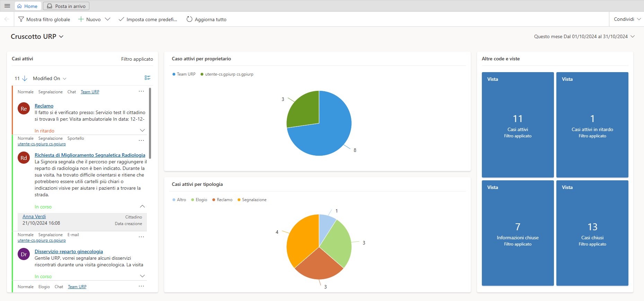The height and width of the screenshot is (301, 644).
Task: Expand the Cruscotto URP dashboard selector
Action: (61, 36)
